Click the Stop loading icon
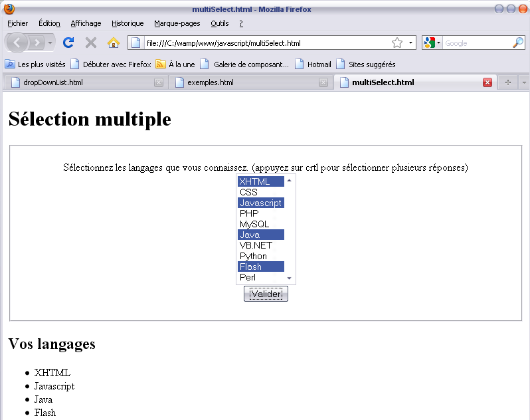The image size is (530, 420). pos(91,43)
